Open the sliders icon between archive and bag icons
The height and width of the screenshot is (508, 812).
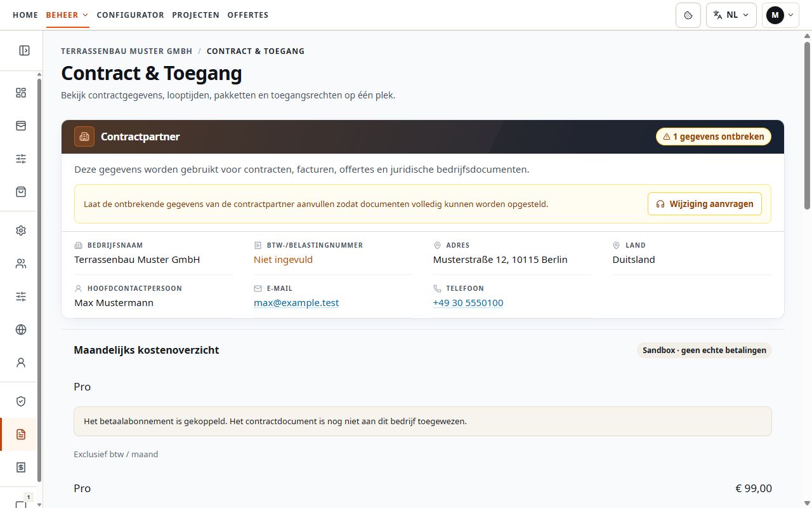(21, 159)
